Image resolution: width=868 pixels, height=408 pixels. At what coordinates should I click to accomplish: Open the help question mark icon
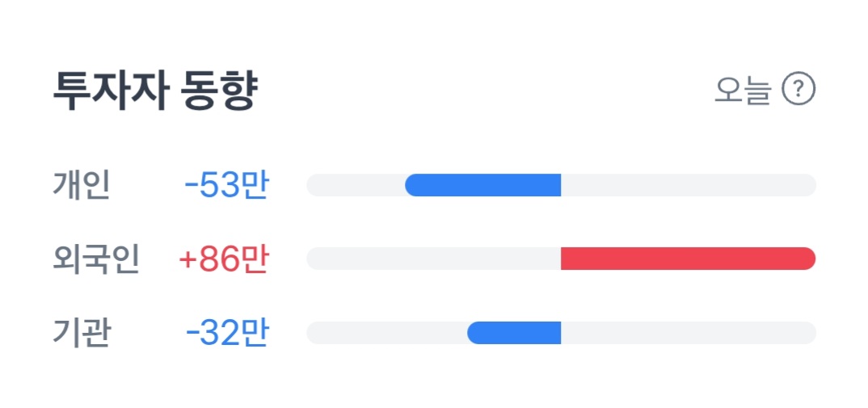click(x=798, y=89)
